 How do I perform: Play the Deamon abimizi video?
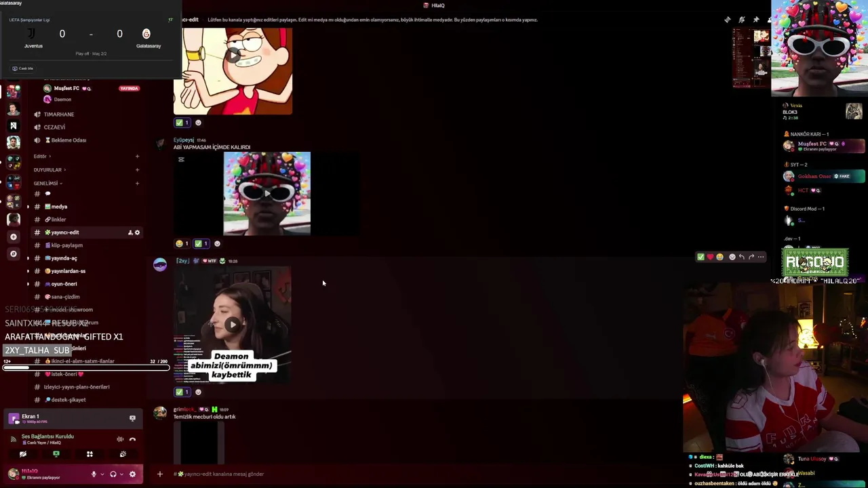(x=233, y=324)
